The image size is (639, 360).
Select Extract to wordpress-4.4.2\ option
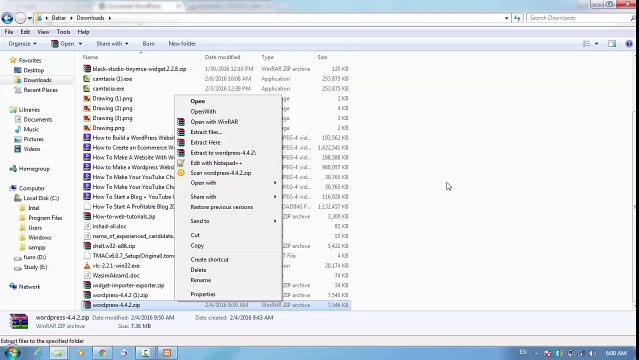click(223, 152)
